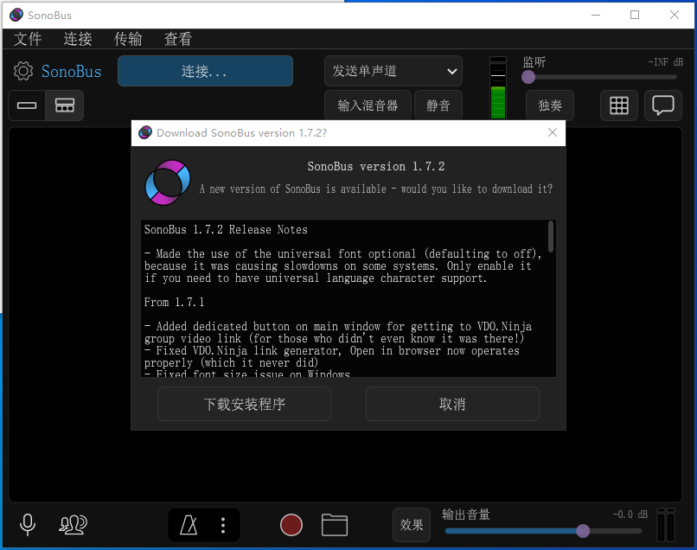Toggle the microphone mute icon

(x=28, y=525)
